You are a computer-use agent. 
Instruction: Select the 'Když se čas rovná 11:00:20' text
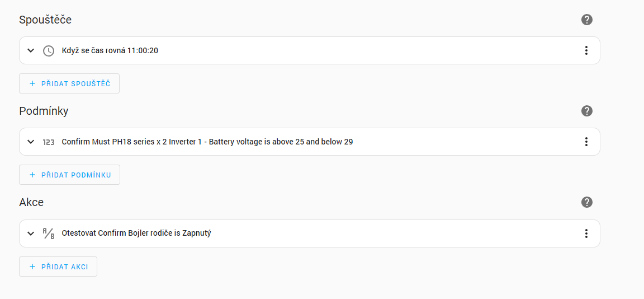(110, 51)
